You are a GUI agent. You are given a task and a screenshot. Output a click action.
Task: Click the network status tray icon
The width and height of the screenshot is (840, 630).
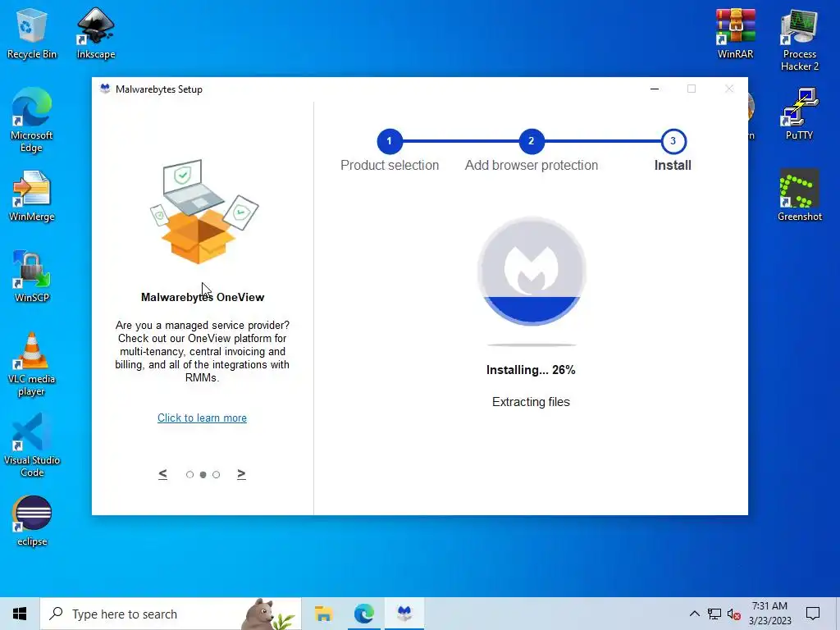point(714,614)
